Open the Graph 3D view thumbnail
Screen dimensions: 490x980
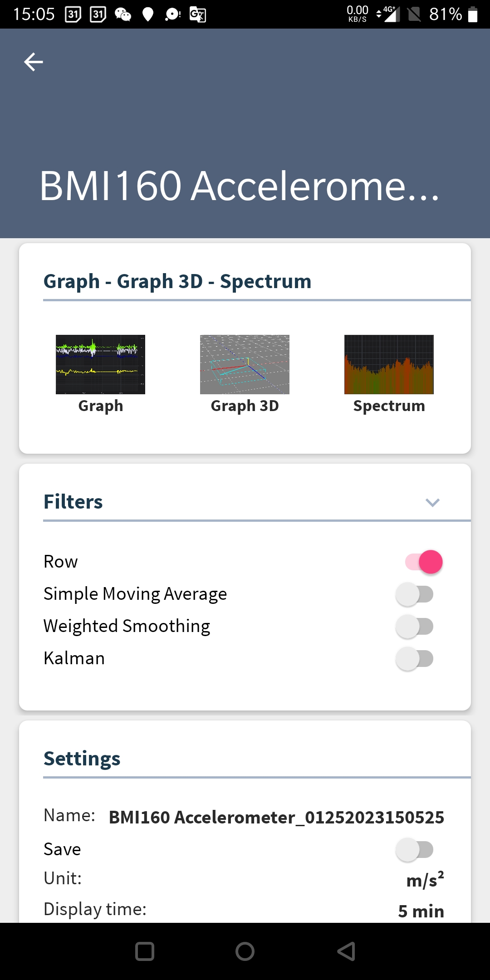tap(245, 364)
